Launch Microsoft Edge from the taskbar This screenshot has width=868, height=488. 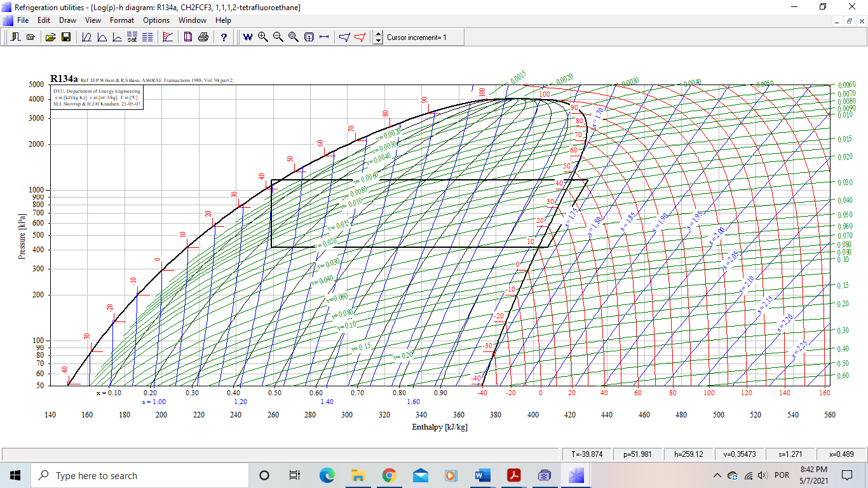(327, 475)
